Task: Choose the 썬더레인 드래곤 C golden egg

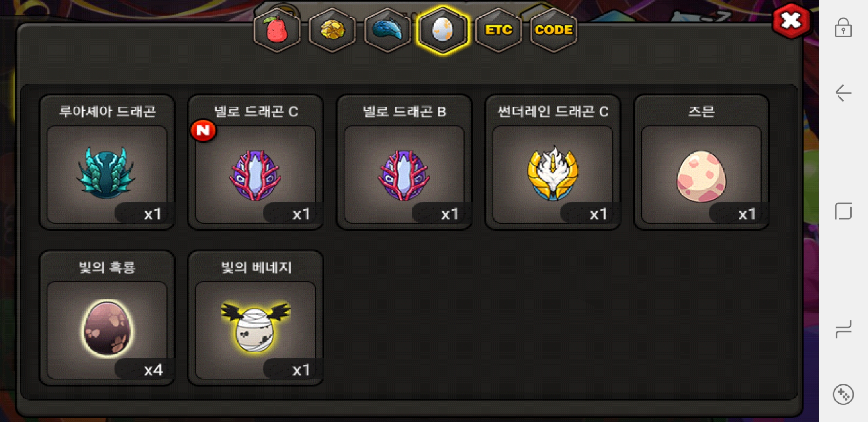Action: (552, 162)
